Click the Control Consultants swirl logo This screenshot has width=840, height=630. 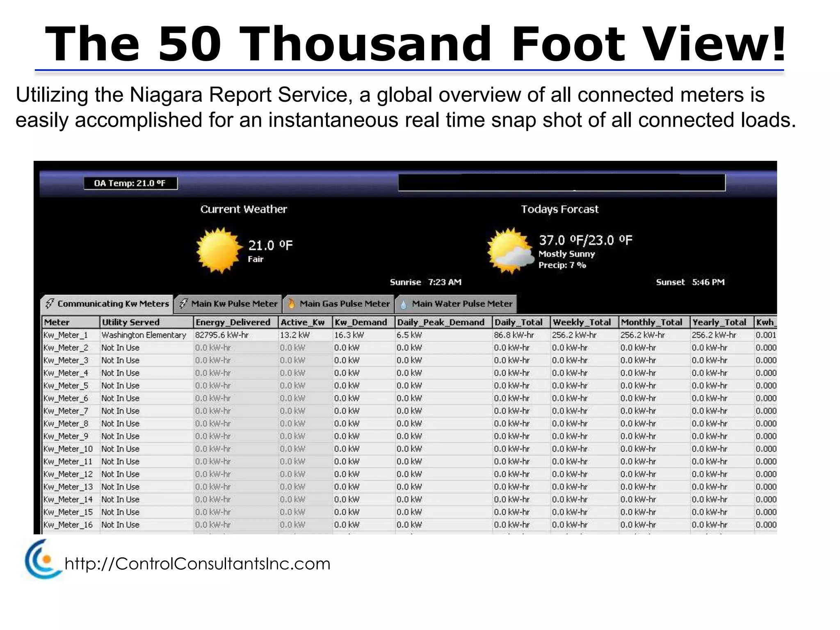pyautogui.click(x=41, y=559)
